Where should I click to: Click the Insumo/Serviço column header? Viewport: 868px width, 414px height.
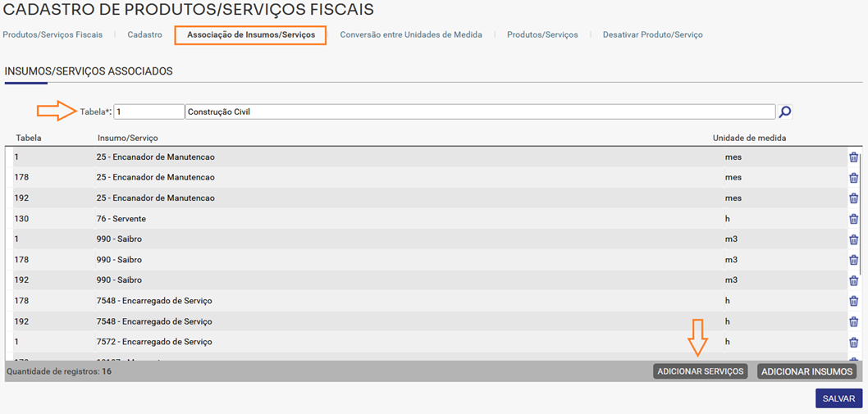[129, 137]
